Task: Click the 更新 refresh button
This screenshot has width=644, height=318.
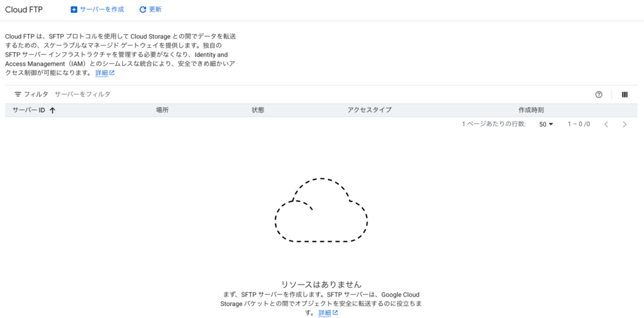Action: (x=150, y=9)
